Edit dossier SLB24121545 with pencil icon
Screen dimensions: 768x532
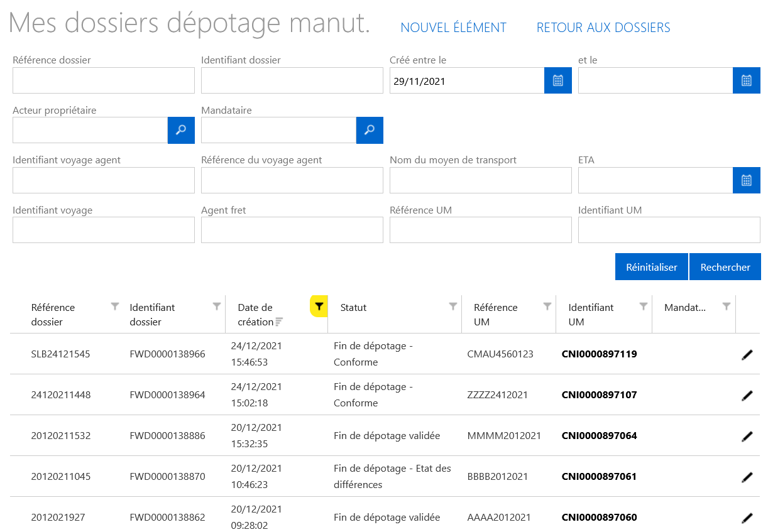[x=747, y=355]
